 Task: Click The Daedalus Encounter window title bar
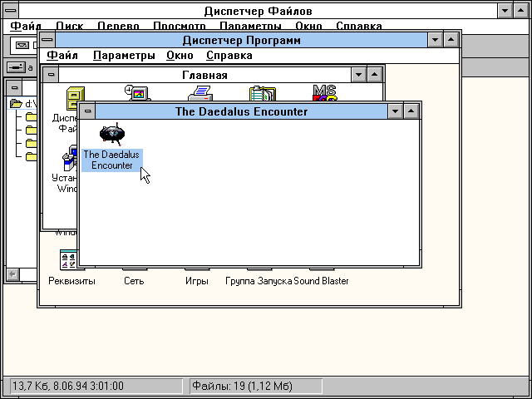coord(241,111)
